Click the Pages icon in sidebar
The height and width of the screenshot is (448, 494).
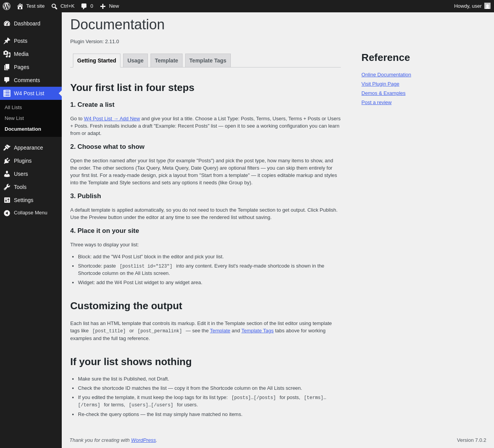pos(7,67)
